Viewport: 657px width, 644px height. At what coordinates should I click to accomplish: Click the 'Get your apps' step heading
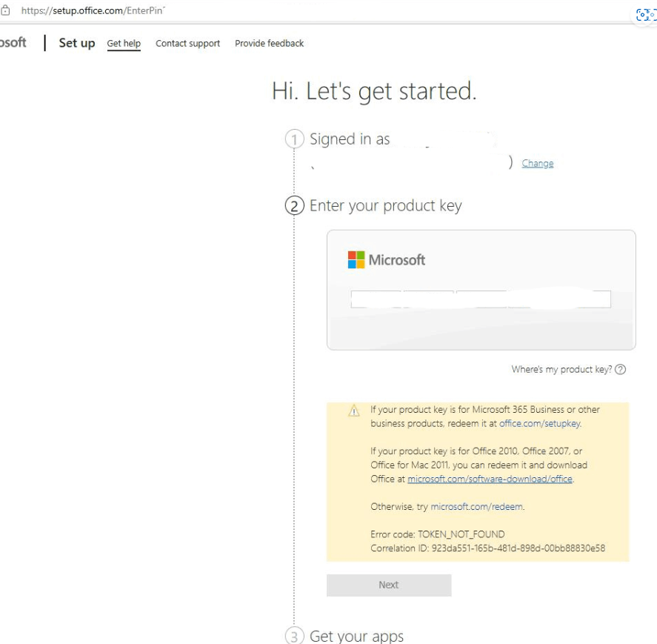point(356,636)
